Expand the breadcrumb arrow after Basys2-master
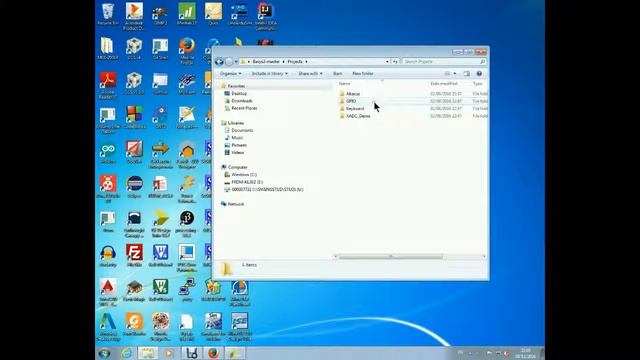This screenshot has width=640, height=360. 283,62
